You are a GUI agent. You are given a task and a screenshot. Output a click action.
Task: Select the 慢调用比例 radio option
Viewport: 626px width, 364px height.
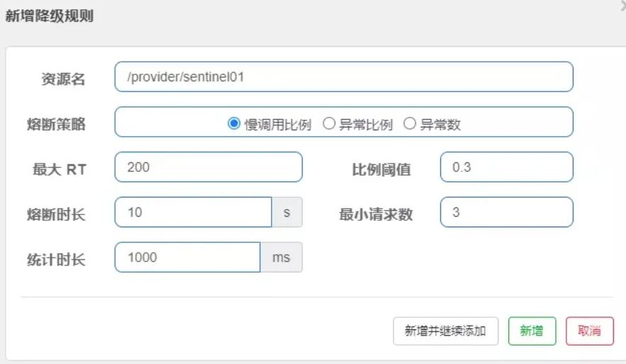tap(234, 124)
